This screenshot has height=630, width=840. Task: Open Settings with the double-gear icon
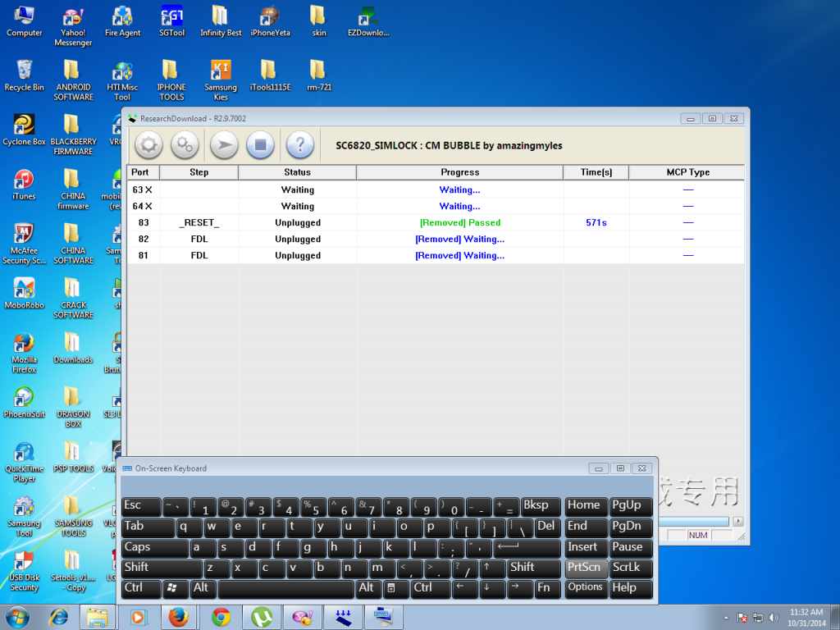point(185,145)
